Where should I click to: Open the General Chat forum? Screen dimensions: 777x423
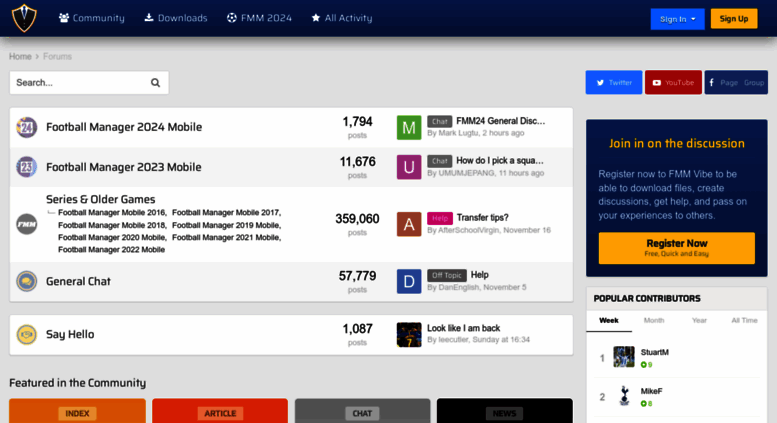click(x=78, y=281)
